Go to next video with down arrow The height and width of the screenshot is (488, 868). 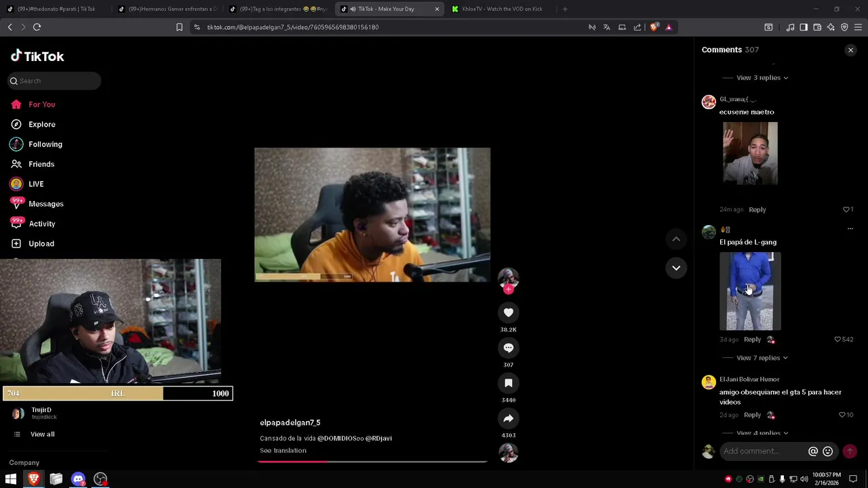tap(676, 268)
